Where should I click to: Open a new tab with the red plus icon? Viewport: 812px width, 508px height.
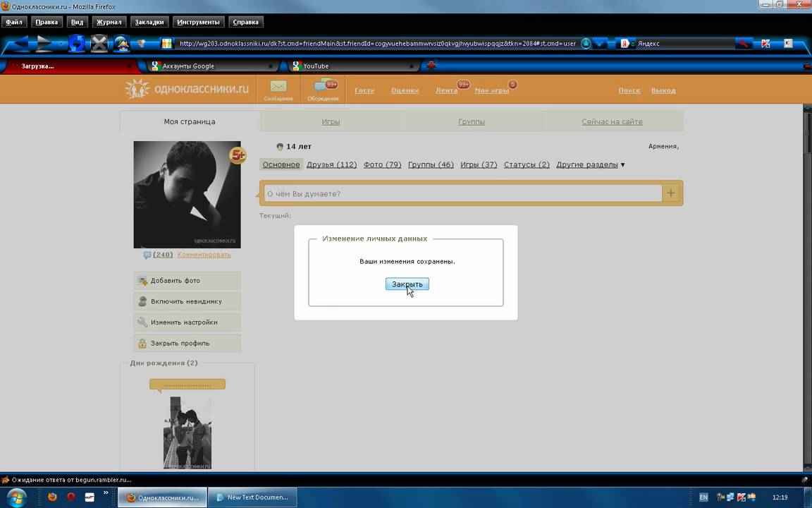point(431,66)
